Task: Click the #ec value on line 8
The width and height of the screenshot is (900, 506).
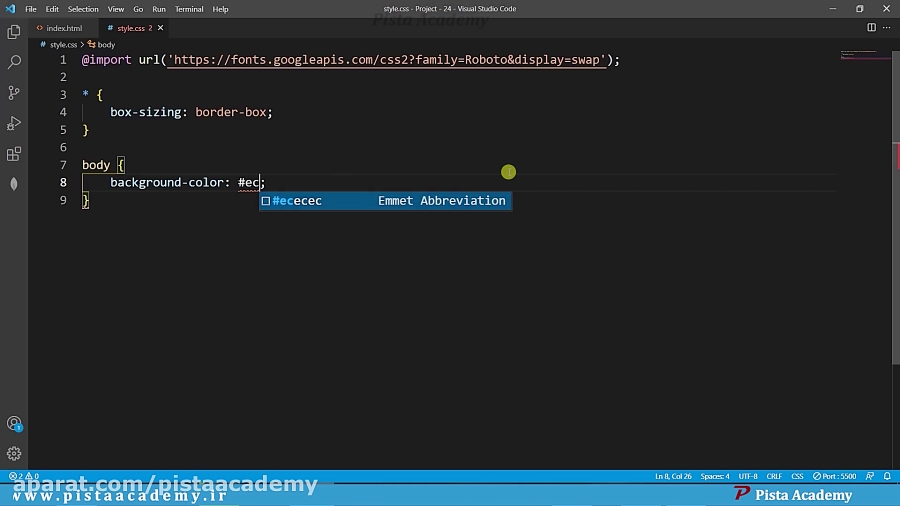Action: pos(249,182)
